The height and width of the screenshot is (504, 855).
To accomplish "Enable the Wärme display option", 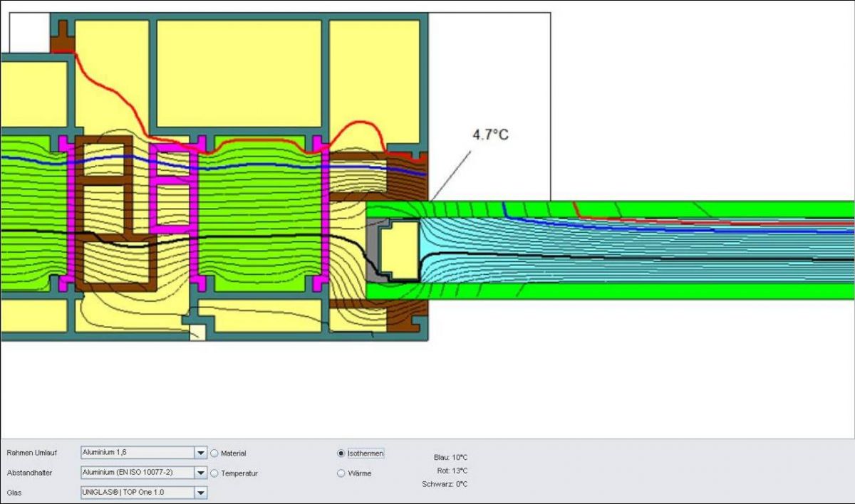I will pos(341,473).
